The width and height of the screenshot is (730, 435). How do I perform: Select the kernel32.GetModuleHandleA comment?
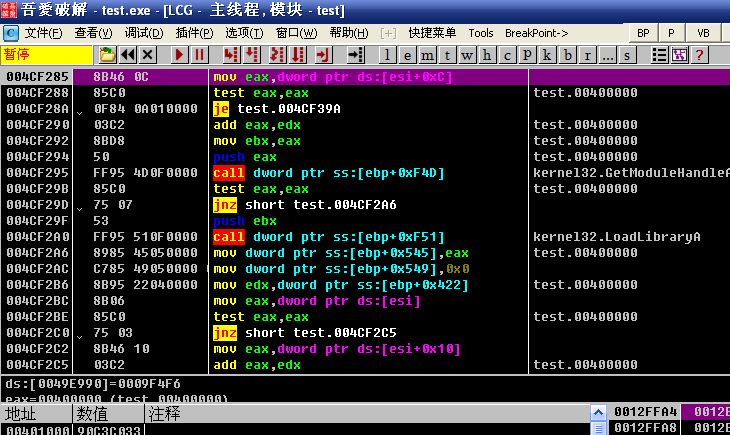[x=631, y=173]
